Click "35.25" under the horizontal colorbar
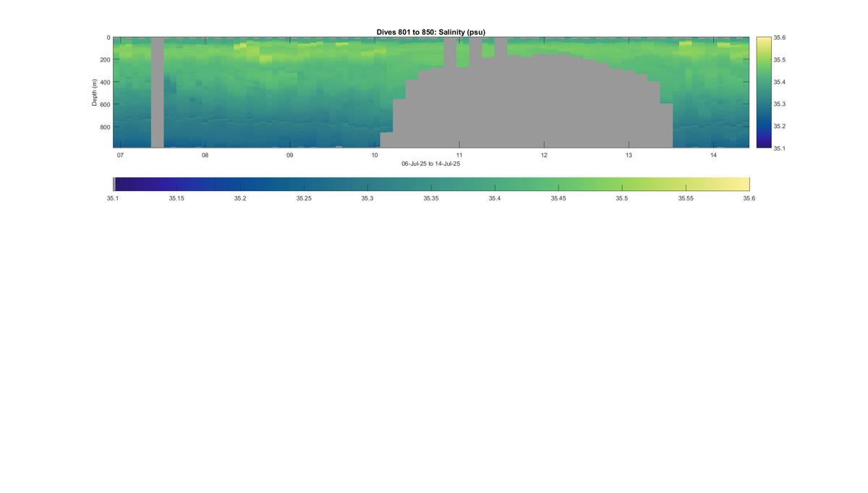 tap(304, 198)
